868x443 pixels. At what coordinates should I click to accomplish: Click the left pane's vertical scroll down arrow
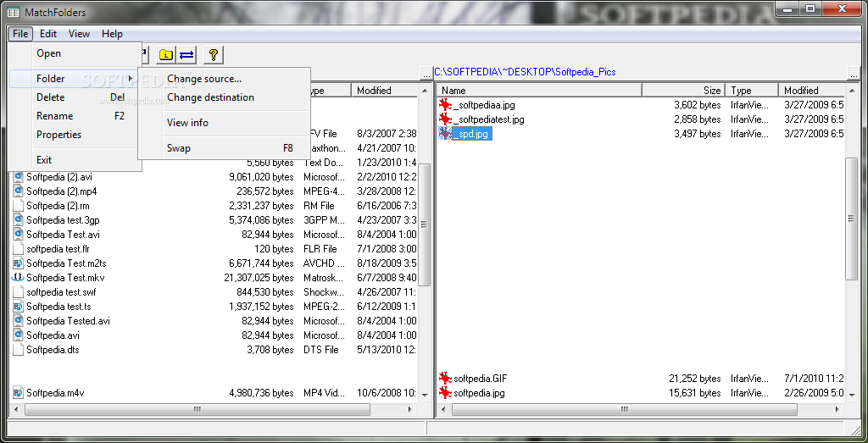pos(425,395)
